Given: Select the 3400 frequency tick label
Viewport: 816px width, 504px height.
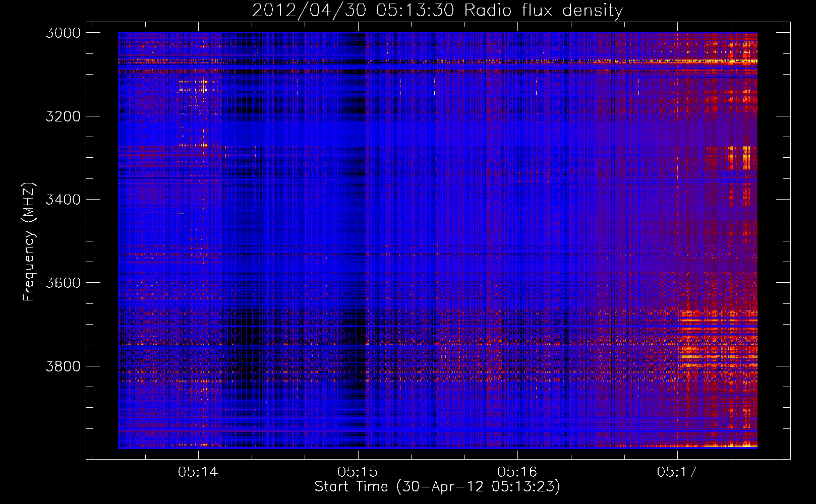Looking at the screenshot, I should [63, 200].
